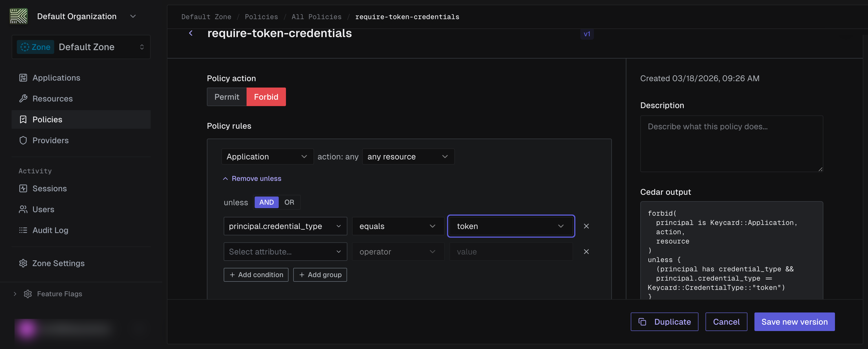This screenshot has height=349, width=868.
Task: Navigate to All Policies in the breadcrumb
Action: 316,17
